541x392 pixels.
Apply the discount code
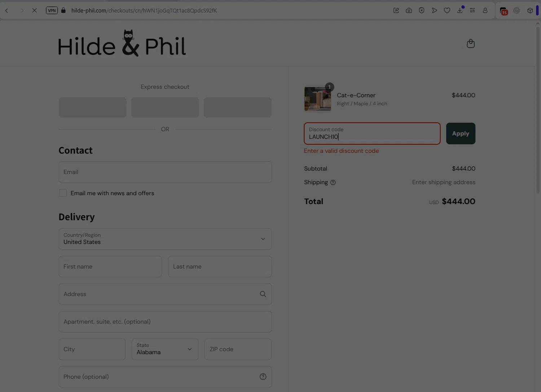click(461, 133)
